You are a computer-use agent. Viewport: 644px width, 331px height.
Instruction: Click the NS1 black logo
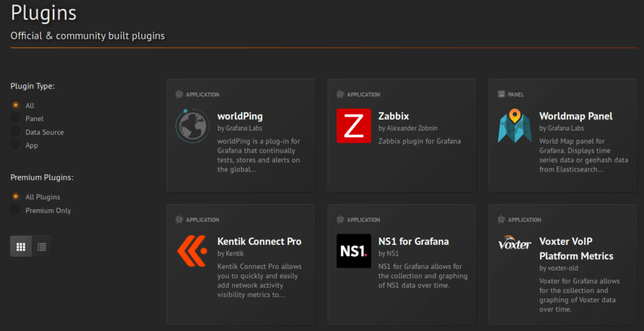point(353,251)
